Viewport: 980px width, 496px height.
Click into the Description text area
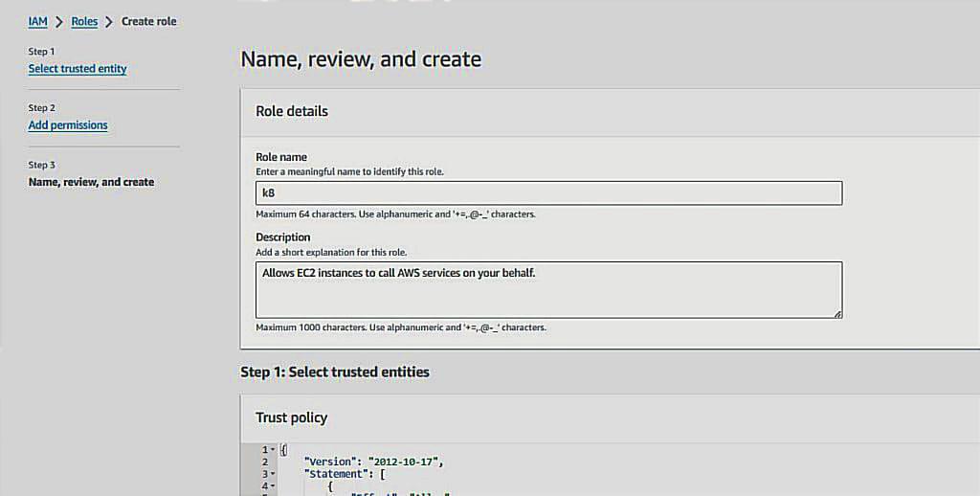[x=548, y=289]
